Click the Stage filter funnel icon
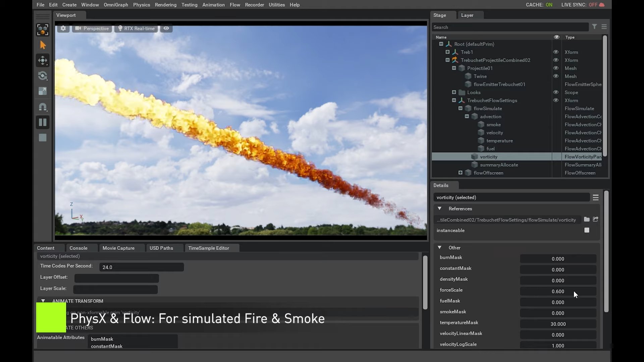The image size is (644, 362). point(594,27)
